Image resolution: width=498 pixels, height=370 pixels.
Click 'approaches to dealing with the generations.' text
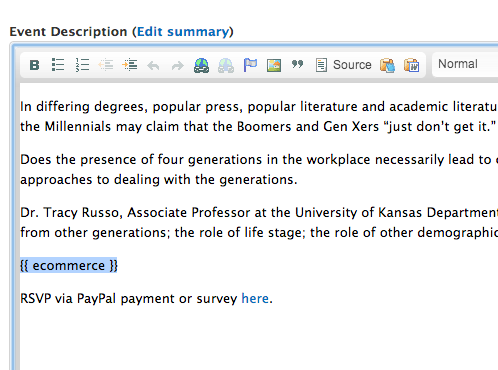[158, 180]
